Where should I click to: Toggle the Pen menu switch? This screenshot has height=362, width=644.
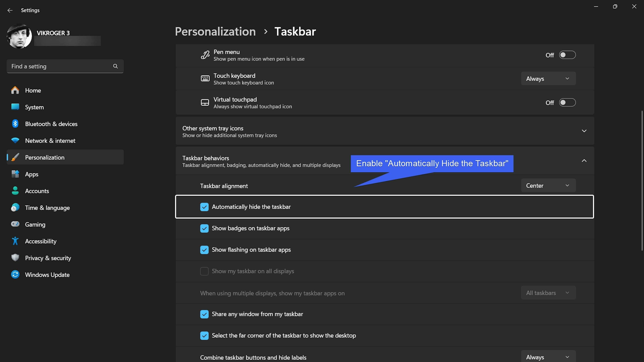pos(567,55)
